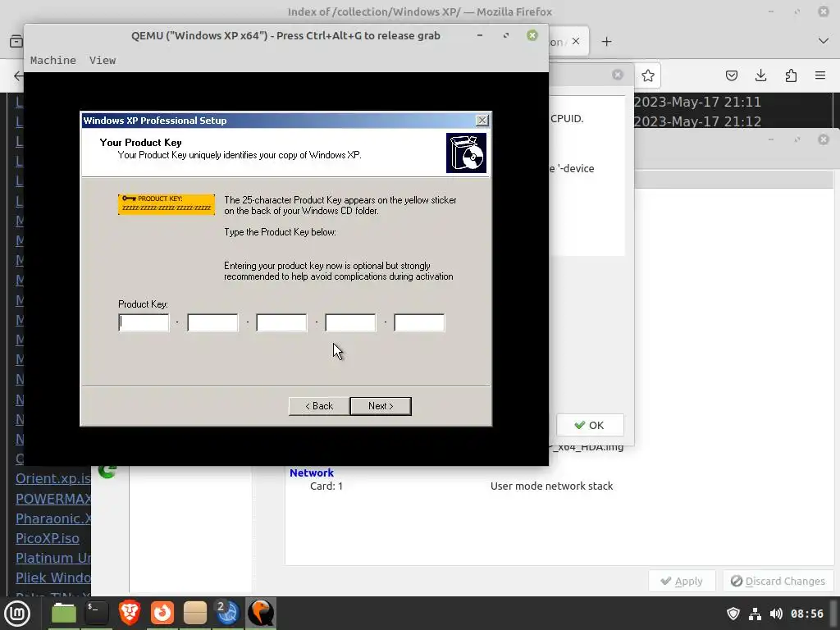The height and width of the screenshot is (630, 840).
Task: Focus the fourth Product Key field
Action: click(350, 323)
